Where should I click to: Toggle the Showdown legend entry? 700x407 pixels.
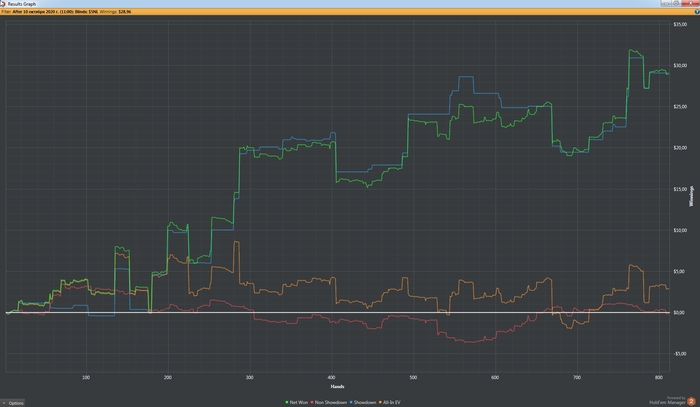tap(363, 403)
